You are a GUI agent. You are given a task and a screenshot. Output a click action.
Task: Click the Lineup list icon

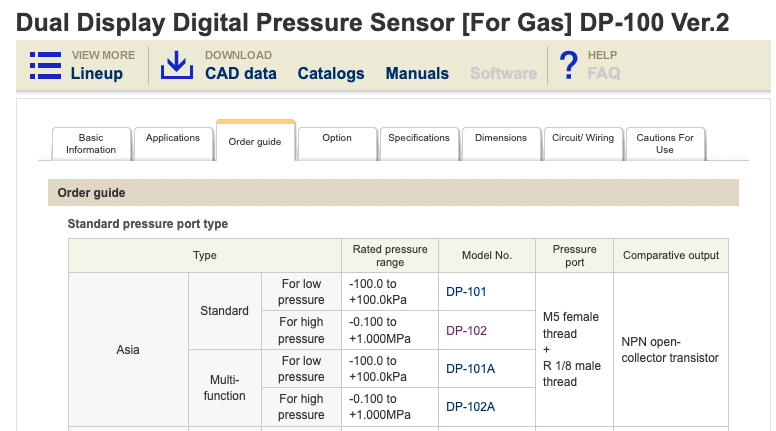[x=45, y=65]
